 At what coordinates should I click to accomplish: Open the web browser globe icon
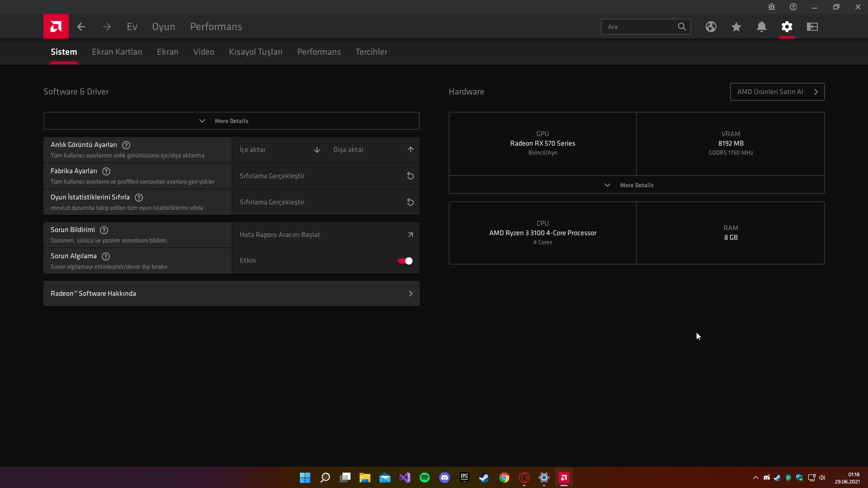(x=711, y=27)
